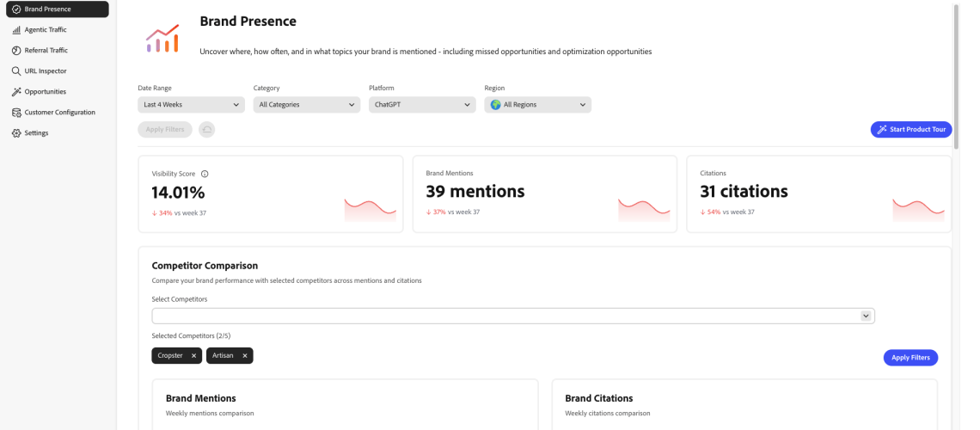Click the Customer Configuration database icon
The height and width of the screenshot is (430, 980).
coord(16,113)
